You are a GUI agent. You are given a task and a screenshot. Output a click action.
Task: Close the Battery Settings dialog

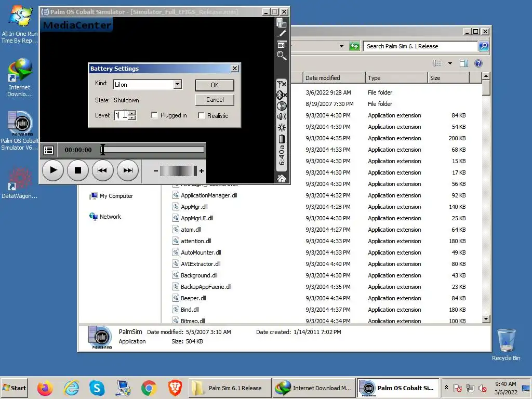(x=235, y=69)
